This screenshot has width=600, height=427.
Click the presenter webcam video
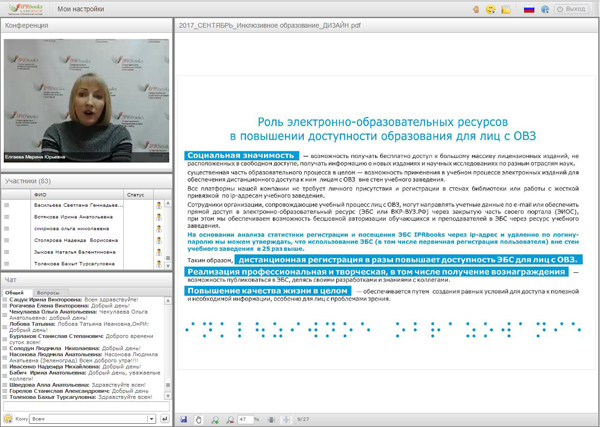click(86, 101)
